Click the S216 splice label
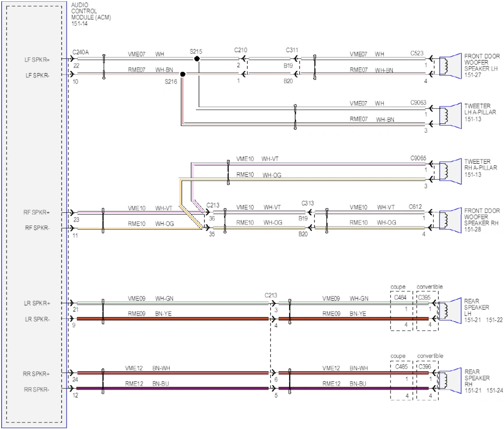Image resolution: width=504 pixels, height=429 pixels. 170,81
